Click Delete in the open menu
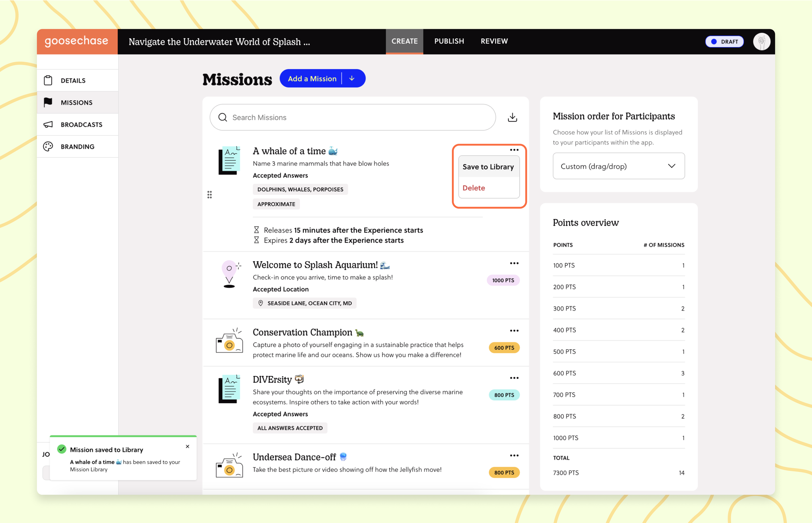 click(x=473, y=188)
